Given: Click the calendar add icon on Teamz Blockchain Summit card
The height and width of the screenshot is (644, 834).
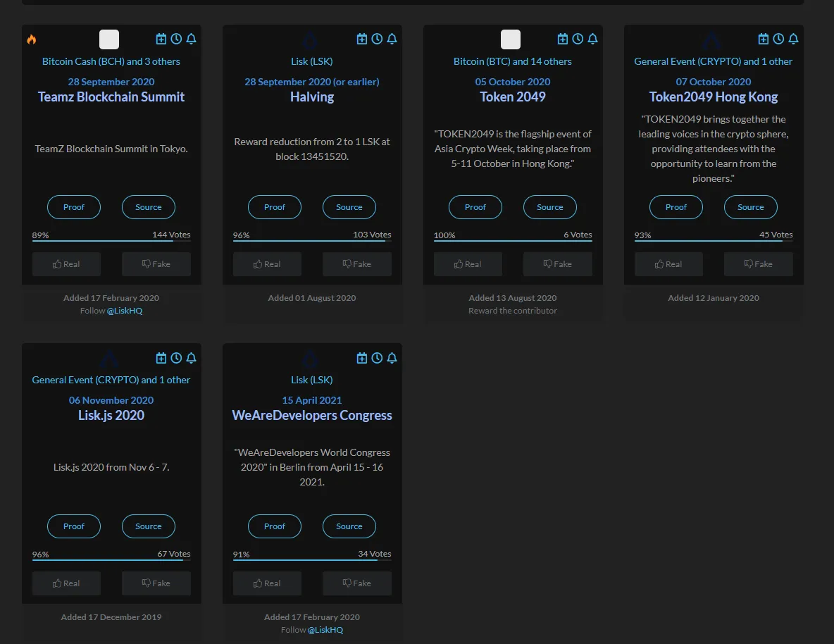Looking at the screenshot, I should [161, 39].
